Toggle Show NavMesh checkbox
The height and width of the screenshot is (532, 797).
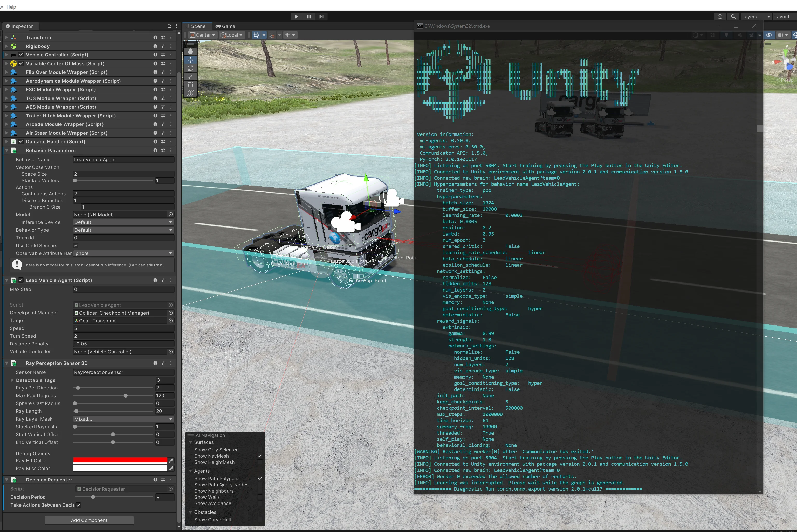pyautogui.click(x=260, y=456)
